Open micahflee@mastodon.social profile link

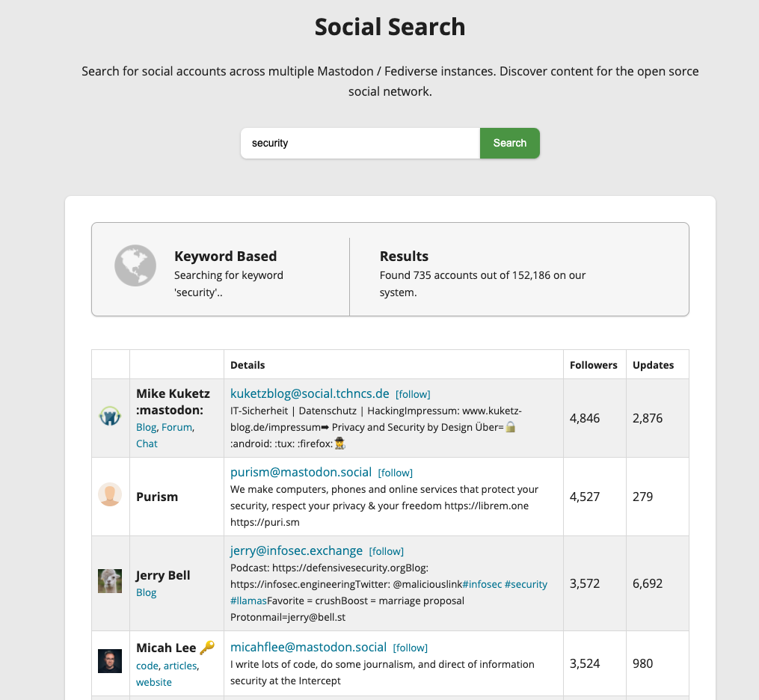click(308, 647)
